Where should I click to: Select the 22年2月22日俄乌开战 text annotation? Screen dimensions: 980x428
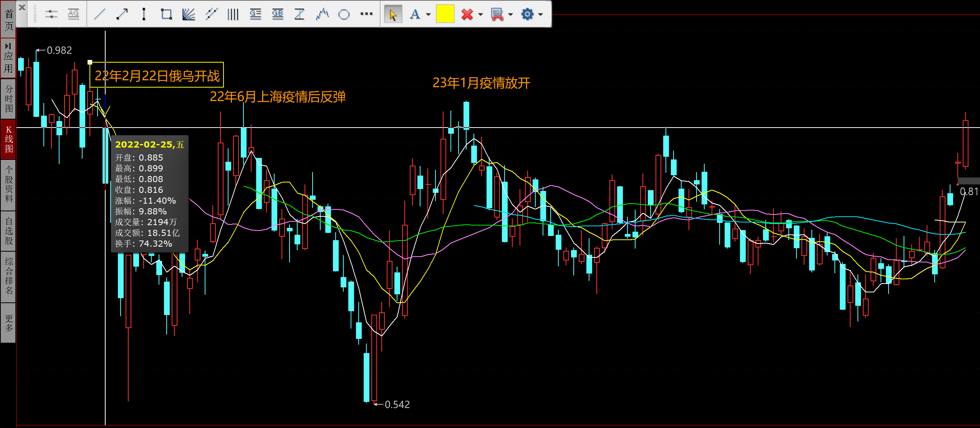click(157, 76)
